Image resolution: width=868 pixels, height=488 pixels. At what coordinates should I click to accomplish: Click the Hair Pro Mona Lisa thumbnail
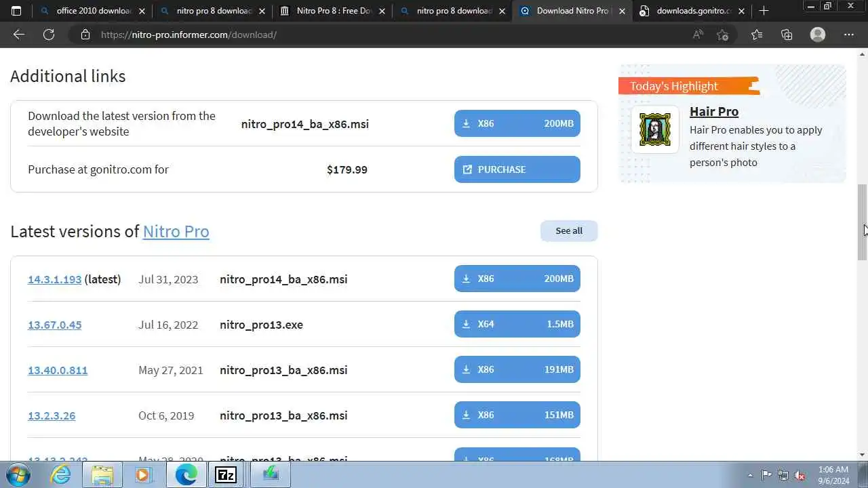coord(655,129)
